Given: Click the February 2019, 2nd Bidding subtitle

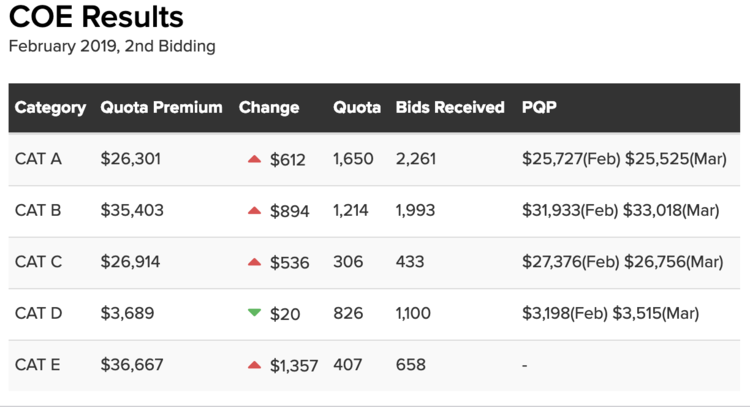Looking at the screenshot, I should 112,46.
